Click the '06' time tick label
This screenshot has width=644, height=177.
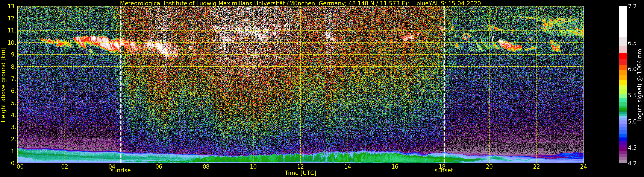[x=159, y=167]
